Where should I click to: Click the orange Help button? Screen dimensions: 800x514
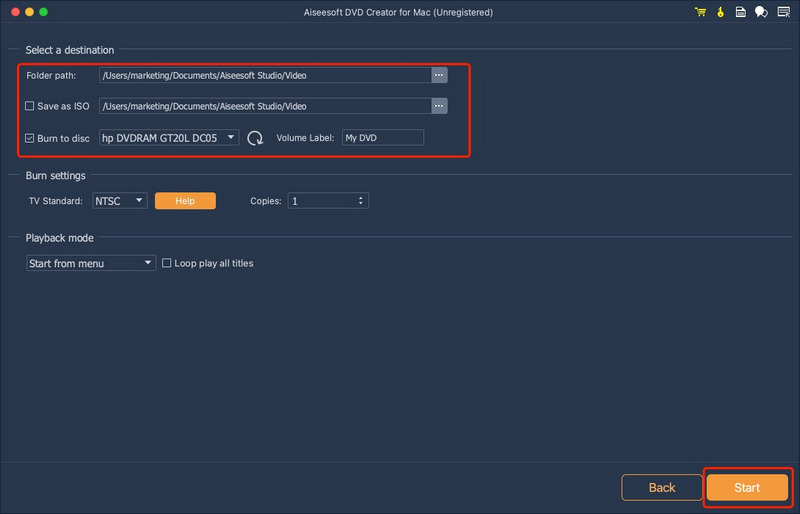[x=185, y=201]
